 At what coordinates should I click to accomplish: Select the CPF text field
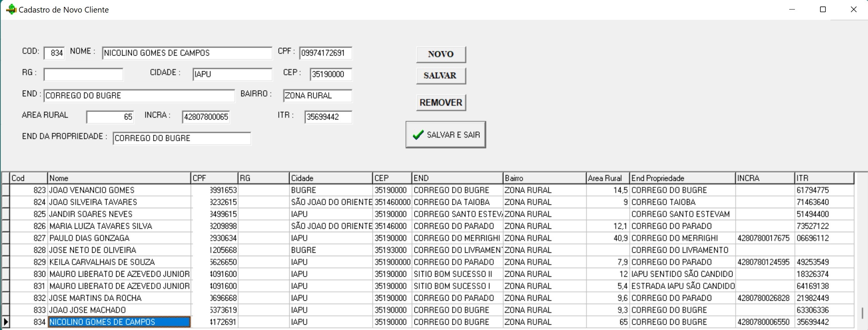coord(325,53)
